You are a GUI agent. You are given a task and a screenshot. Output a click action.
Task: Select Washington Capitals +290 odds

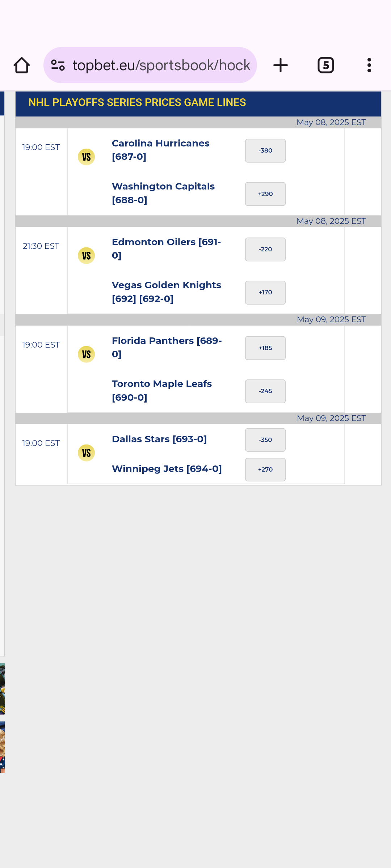tap(265, 194)
